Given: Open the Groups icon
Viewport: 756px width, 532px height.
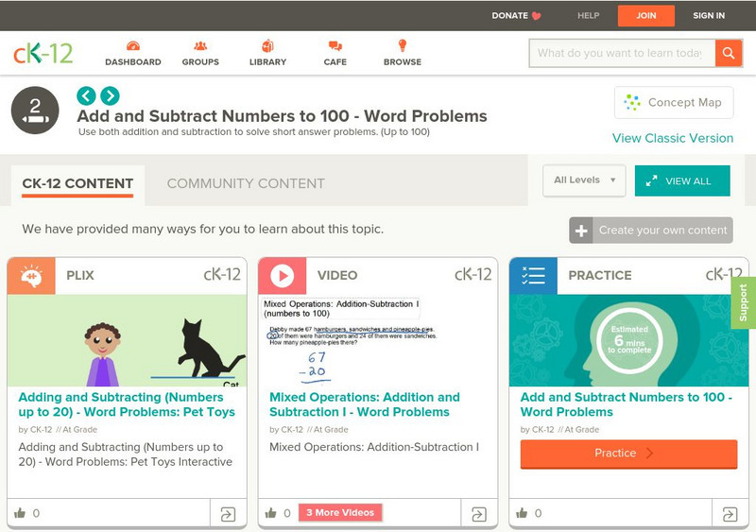Looking at the screenshot, I should [x=200, y=46].
